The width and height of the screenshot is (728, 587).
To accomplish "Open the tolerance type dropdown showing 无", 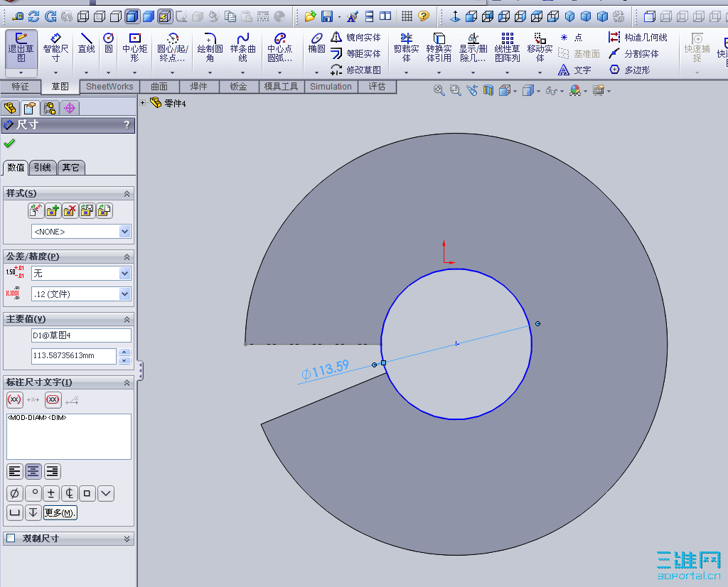I will point(125,274).
